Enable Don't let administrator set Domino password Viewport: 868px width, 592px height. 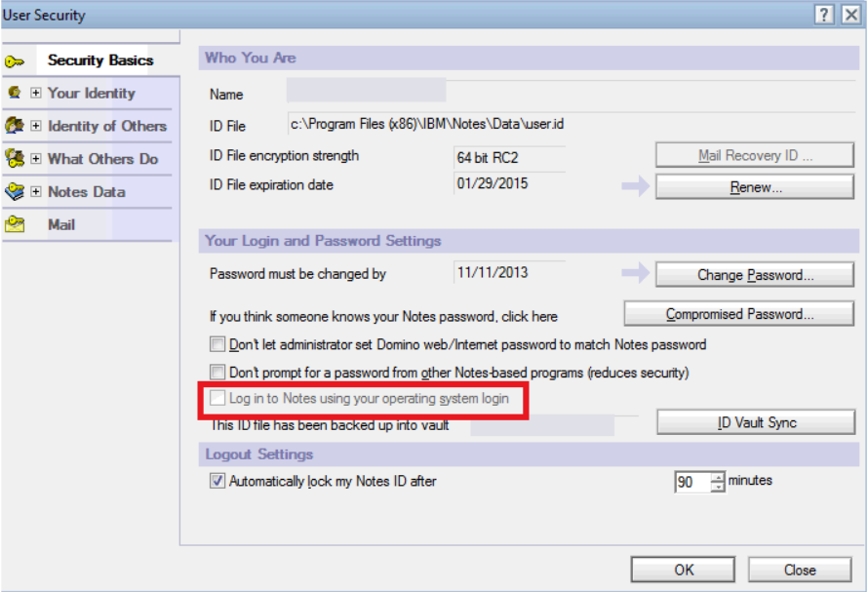tap(217, 344)
